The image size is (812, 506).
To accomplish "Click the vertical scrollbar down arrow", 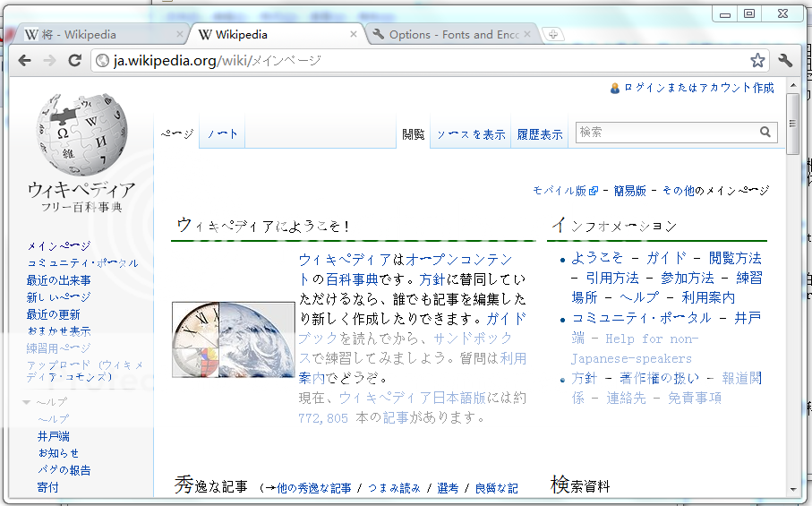I will tap(793, 489).
